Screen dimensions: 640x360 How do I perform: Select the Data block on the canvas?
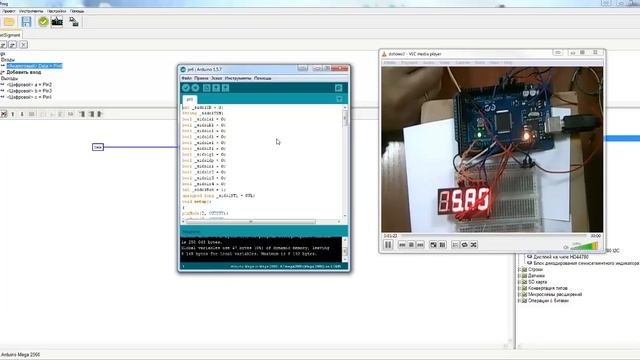tap(98, 147)
